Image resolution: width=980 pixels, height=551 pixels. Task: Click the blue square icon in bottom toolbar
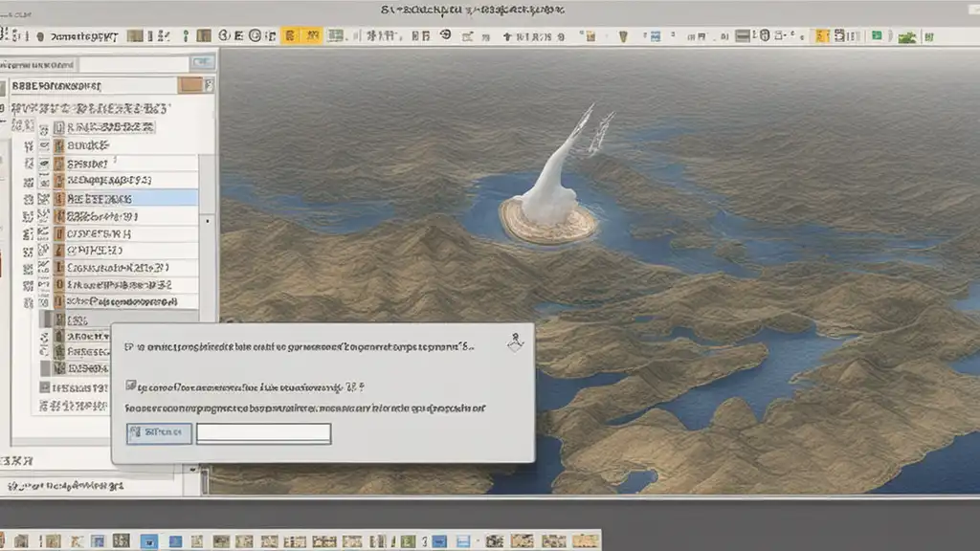click(148, 540)
